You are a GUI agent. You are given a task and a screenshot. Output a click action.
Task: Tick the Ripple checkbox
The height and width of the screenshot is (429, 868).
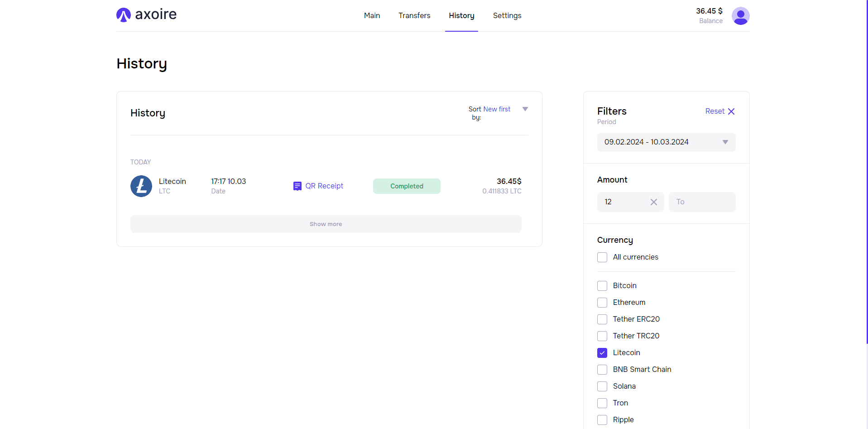tap(602, 420)
